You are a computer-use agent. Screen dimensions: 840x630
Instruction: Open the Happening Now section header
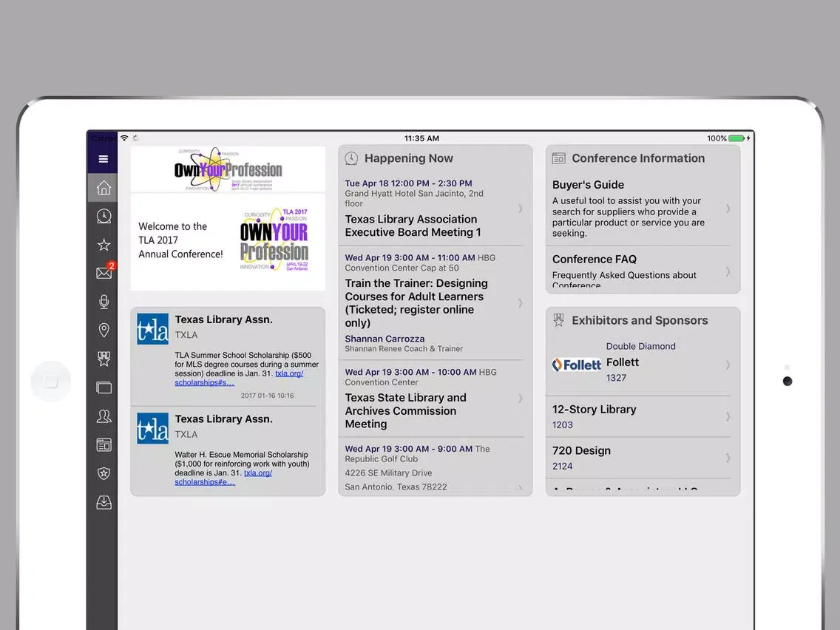pos(409,158)
